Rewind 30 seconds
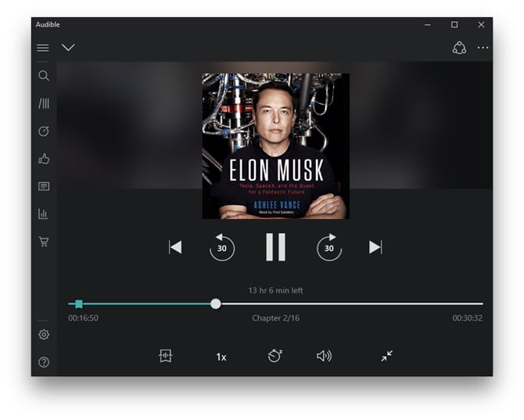Viewport: 524px width, 420px height. click(x=222, y=247)
